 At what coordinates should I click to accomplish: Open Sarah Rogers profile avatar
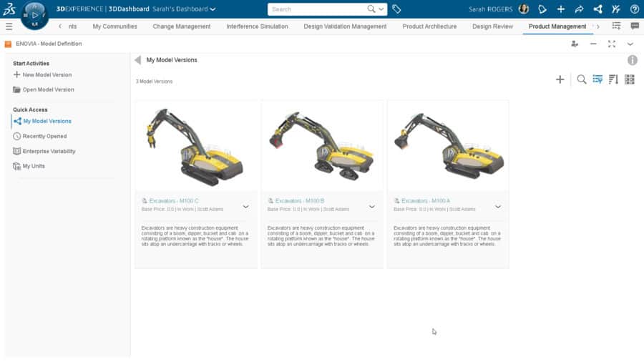(524, 9)
